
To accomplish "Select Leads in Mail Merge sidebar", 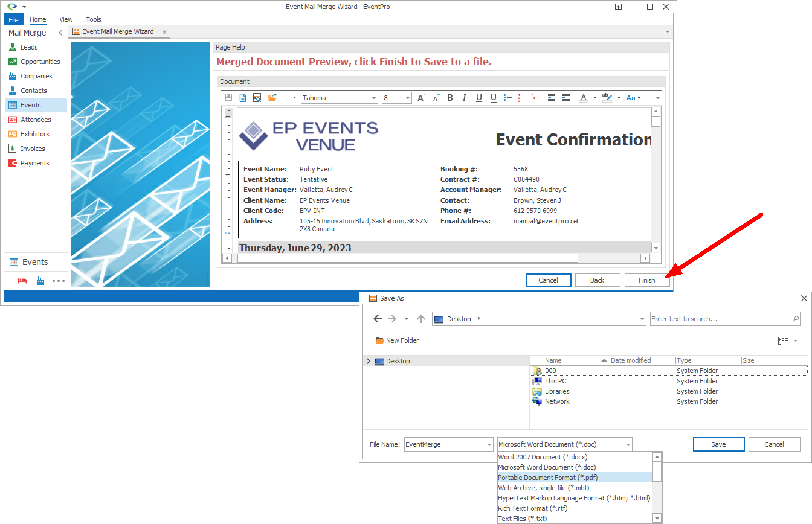I will [36, 47].
